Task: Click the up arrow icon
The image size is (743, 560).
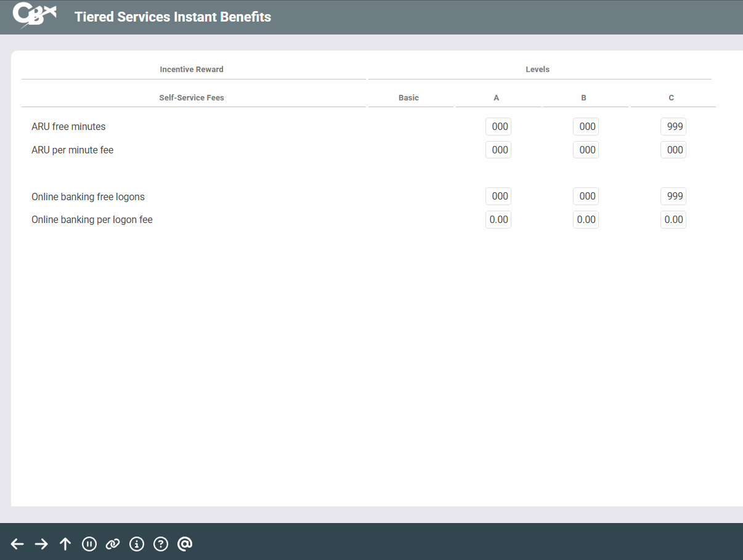Action: click(65, 543)
